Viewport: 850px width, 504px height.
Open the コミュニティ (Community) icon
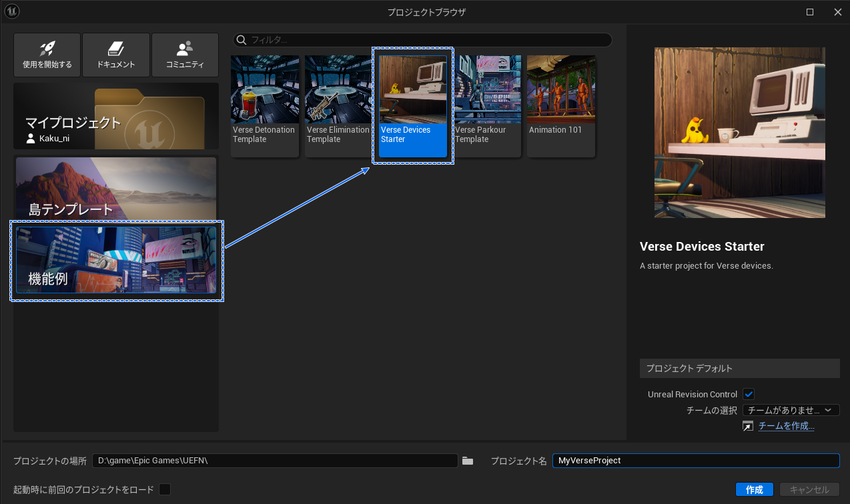point(185,54)
